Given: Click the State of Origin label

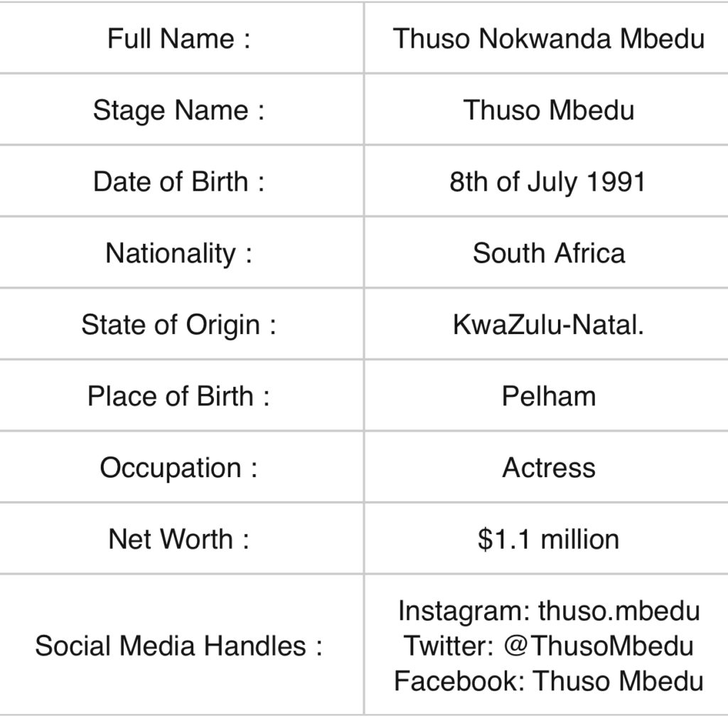Looking at the screenshot, I should [x=178, y=325].
